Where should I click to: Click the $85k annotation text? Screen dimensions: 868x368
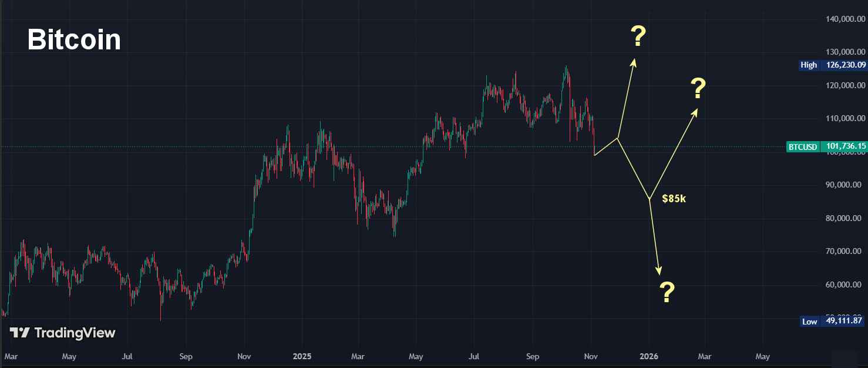coord(674,199)
